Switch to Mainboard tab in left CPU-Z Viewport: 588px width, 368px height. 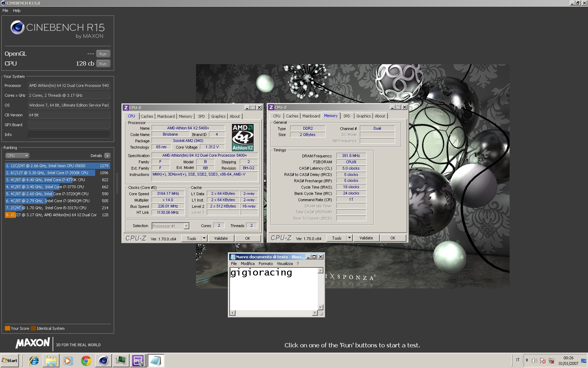[166, 116]
